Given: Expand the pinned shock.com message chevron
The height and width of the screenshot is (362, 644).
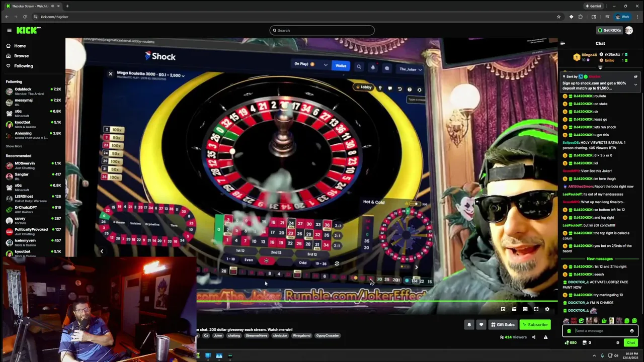Looking at the screenshot, I should pos(635,84).
